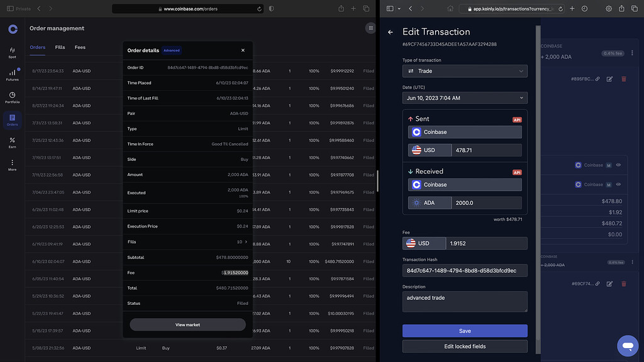Open the Futures section from the sidebar

(11, 74)
